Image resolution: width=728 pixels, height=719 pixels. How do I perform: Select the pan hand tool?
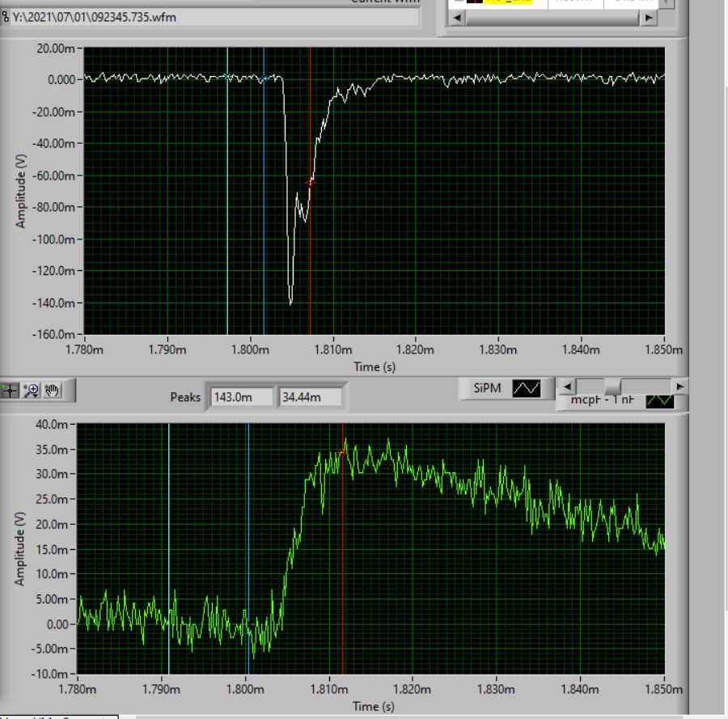(x=53, y=391)
